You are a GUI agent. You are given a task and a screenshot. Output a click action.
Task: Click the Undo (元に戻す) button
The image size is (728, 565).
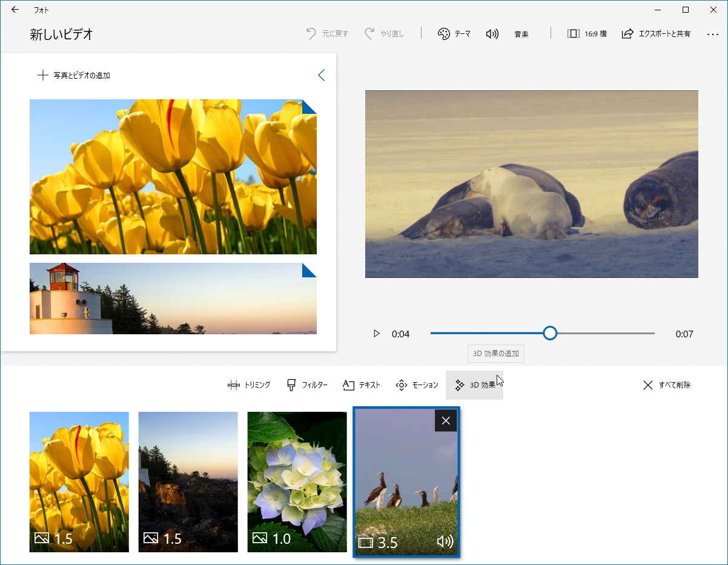click(328, 34)
